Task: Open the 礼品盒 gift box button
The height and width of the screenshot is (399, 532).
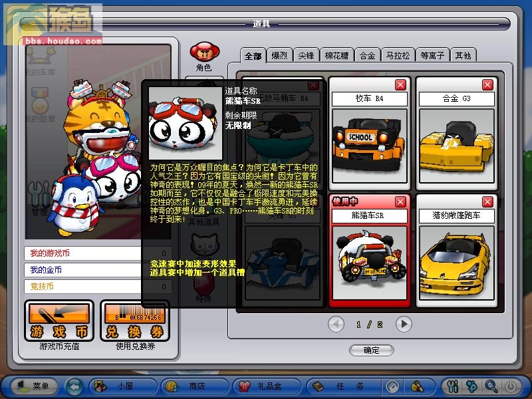Action: [267, 386]
